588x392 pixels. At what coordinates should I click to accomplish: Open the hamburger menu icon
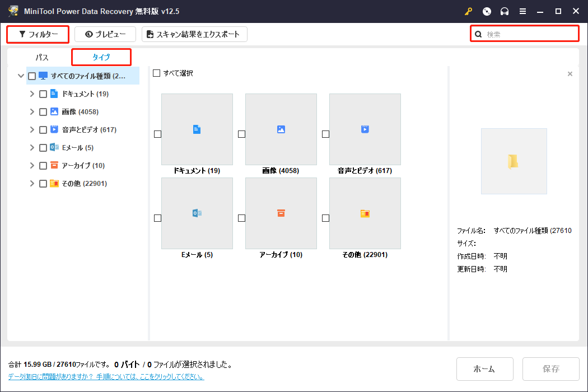pos(522,11)
